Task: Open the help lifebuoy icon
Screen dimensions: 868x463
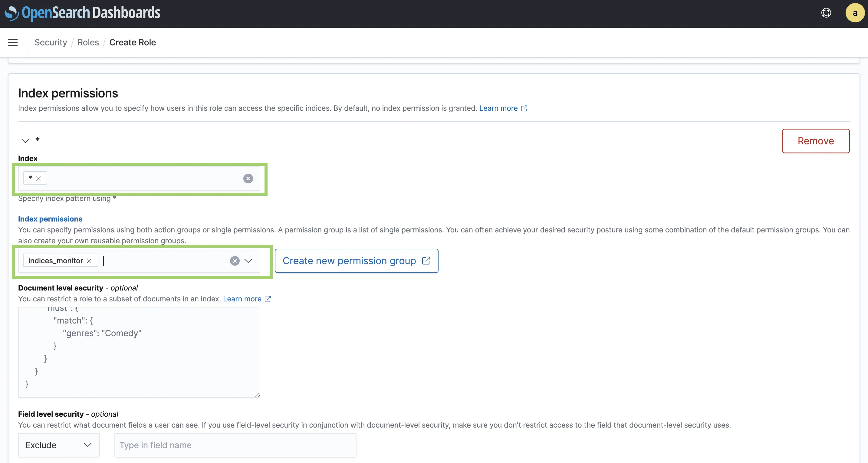Action: pos(826,13)
